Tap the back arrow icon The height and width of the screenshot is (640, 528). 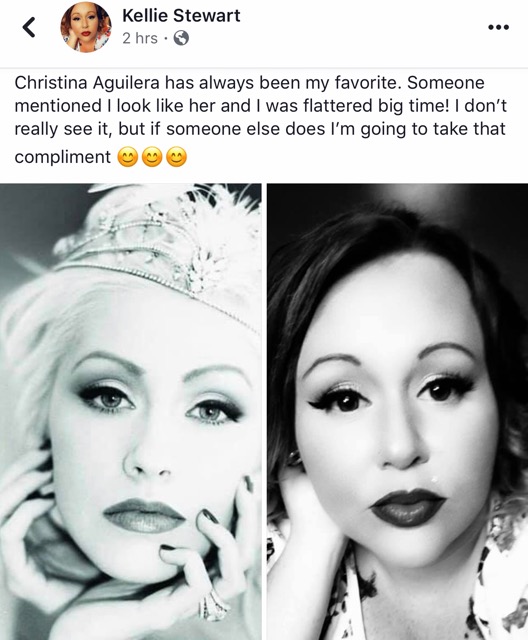pos(29,27)
